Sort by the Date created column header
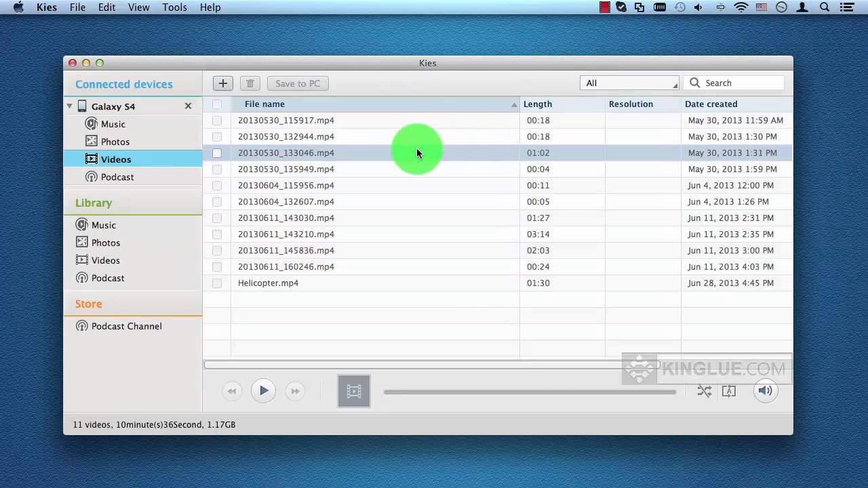This screenshot has width=868, height=488. pyautogui.click(x=736, y=104)
